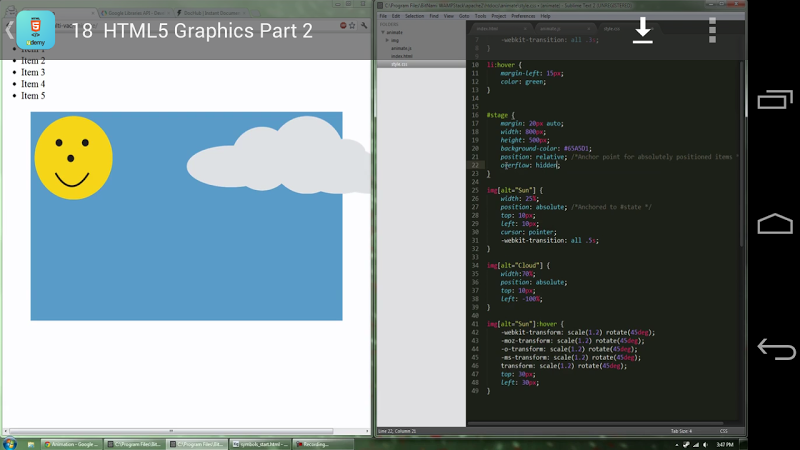Open the Tab Size selector in status bar
800x450 pixels.
pyautogui.click(x=680, y=431)
